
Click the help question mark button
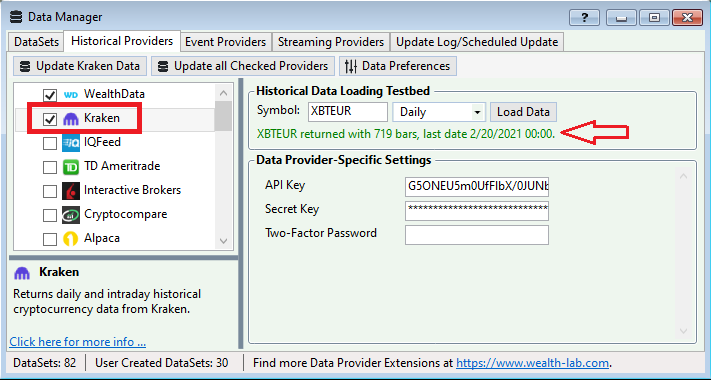[584, 18]
